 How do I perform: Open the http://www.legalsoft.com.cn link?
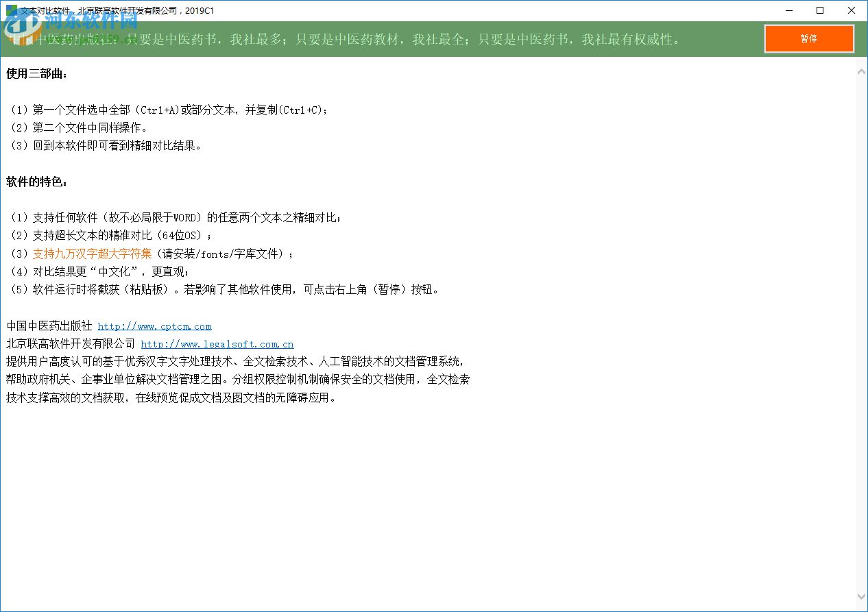(217, 343)
